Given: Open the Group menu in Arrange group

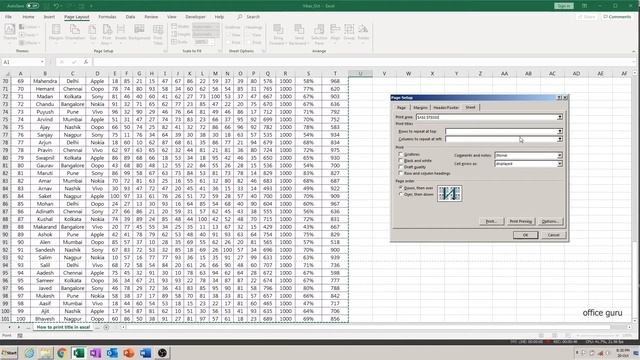Looking at the screenshot, I should (x=349, y=33).
